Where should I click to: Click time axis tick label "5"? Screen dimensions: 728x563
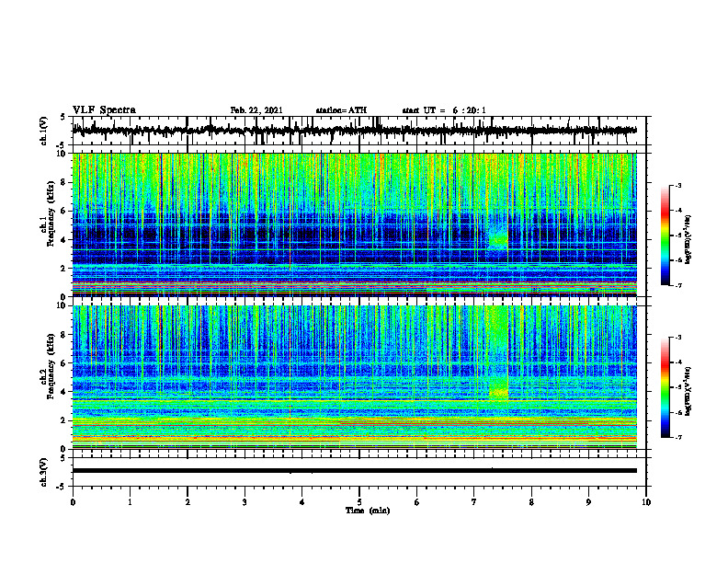click(x=359, y=502)
